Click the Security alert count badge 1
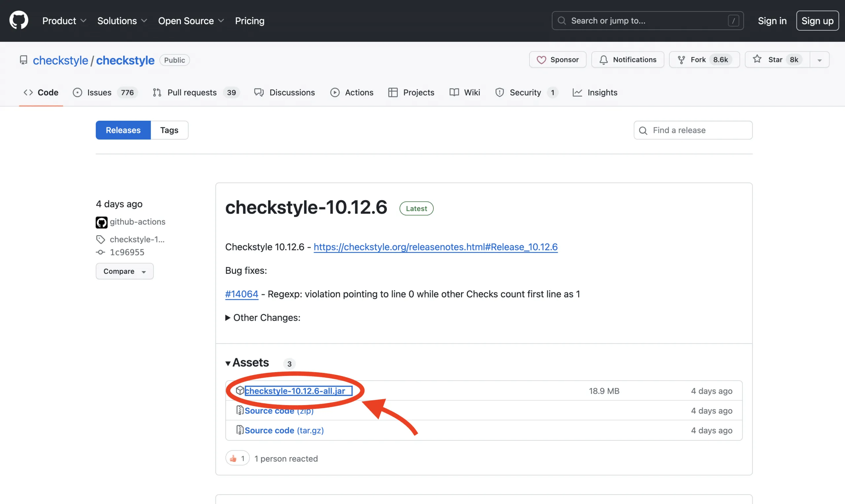Screen dimensions: 845x504 tap(553, 92)
